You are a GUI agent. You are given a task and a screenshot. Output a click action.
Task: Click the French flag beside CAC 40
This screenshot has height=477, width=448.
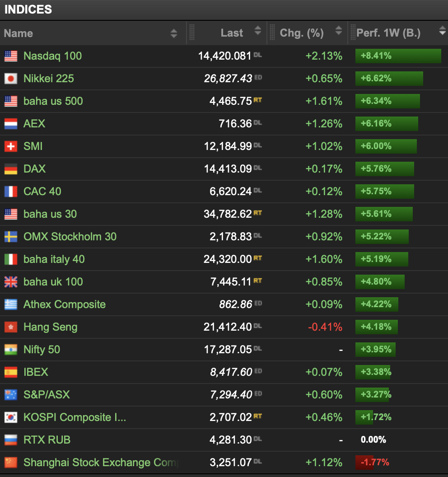click(x=11, y=192)
